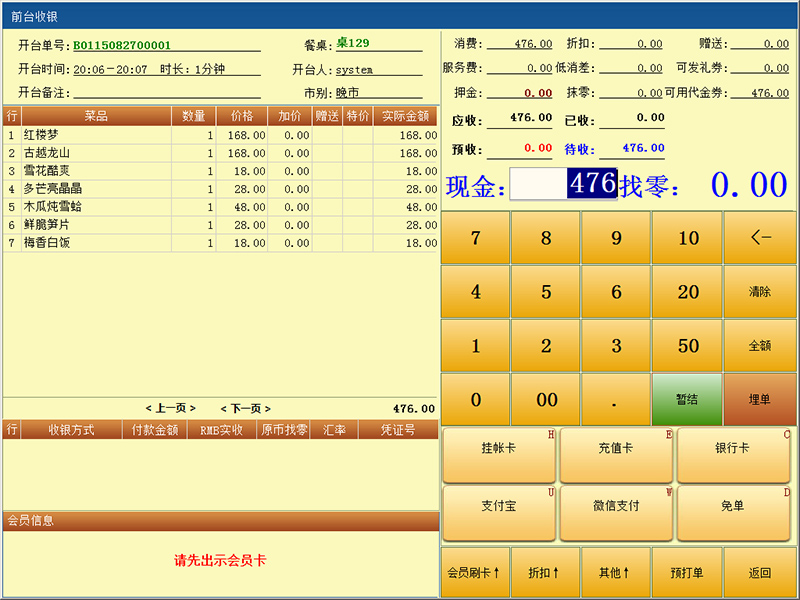The width and height of the screenshot is (800, 600).
Task: Tap the single 0 key
Action: pyautogui.click(x=476, y=399)
